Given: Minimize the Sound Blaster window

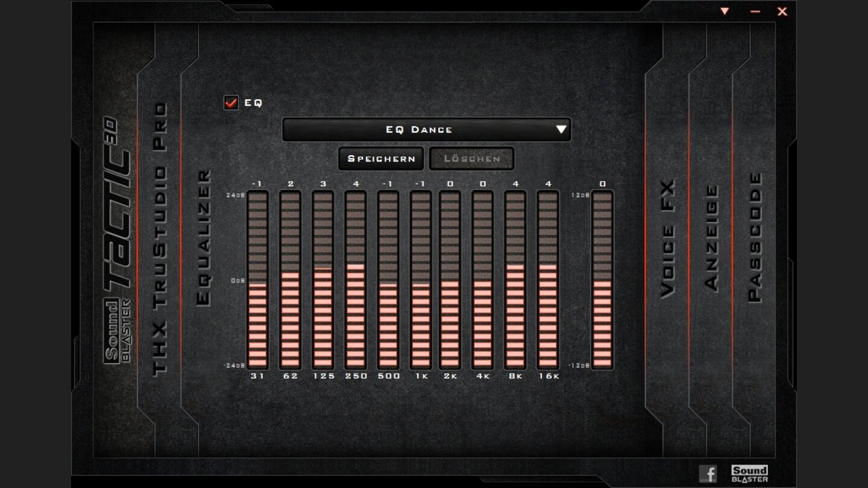Looking at the screenshot, I should [755, 11].
